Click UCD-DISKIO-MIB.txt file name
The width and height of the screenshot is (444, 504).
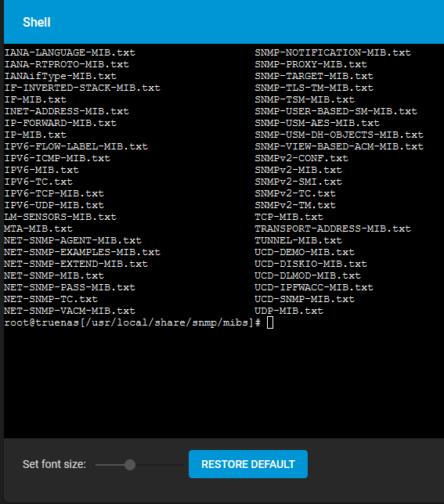click(311, 264)
